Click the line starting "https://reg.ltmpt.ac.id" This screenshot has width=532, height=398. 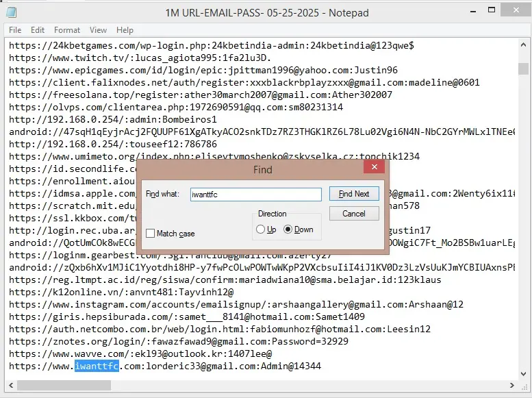tap(225, 279)
